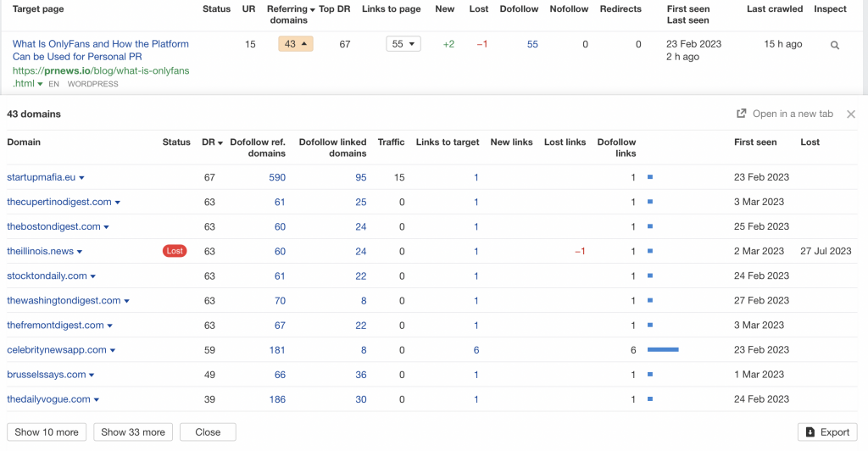Click the Open in a new tab icon
Image resolution: width=868 pixels, height=451 pixels.
741,114
